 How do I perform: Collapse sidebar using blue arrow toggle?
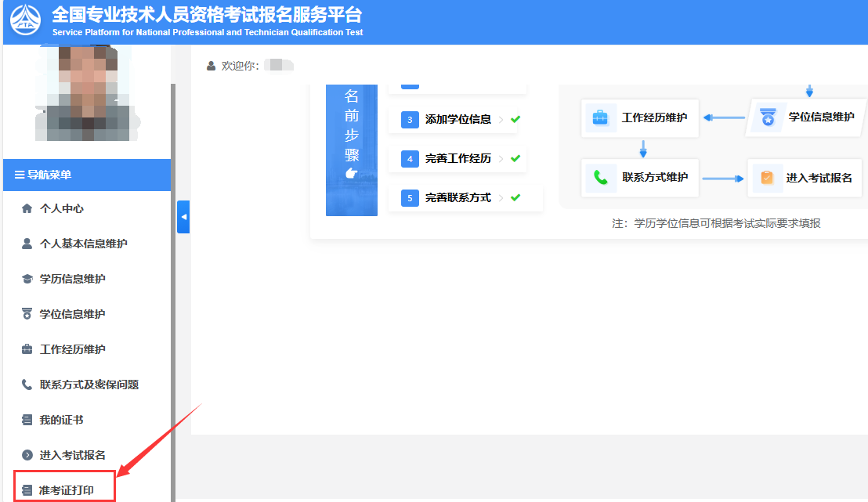[x=182, y=217]
